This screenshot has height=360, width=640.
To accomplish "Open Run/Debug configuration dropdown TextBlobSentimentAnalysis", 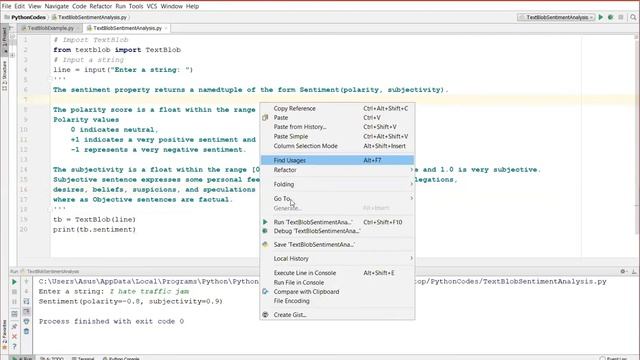I will pyautogui.click(x=556, y=17).
